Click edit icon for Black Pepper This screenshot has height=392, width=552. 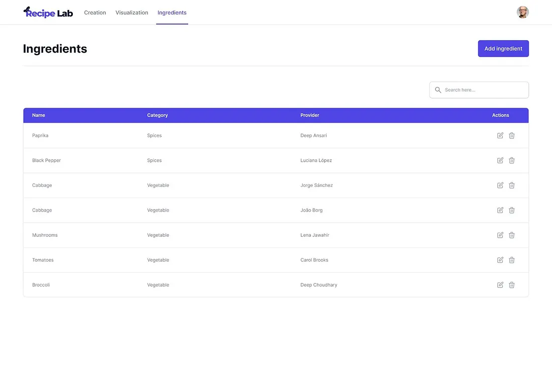click(x=500, y=160)
